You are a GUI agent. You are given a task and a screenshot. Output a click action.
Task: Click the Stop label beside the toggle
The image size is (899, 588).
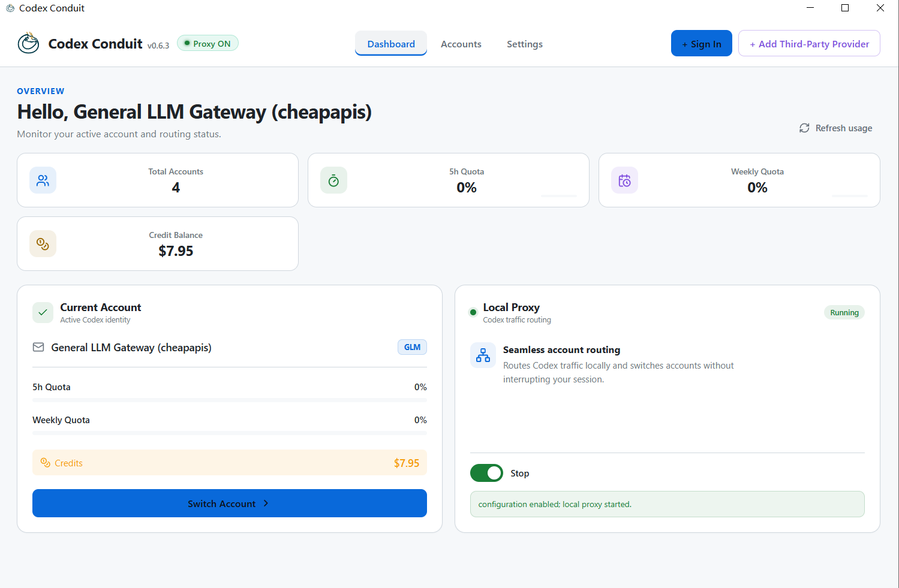click(x=520, y=474)
